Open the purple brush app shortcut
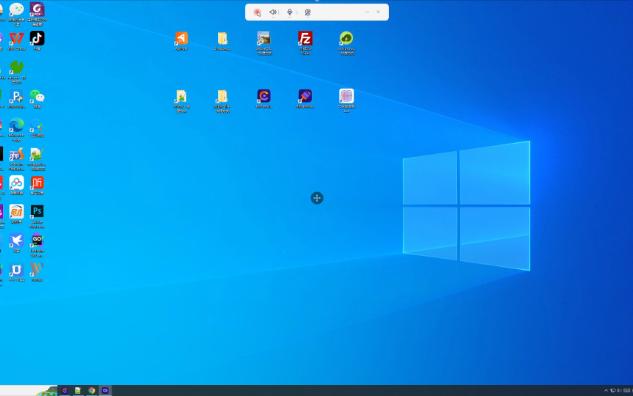 305,97
